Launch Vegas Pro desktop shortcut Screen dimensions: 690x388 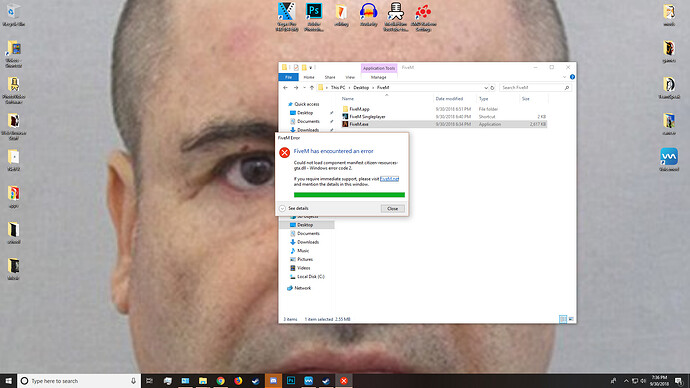pos(286,16)
